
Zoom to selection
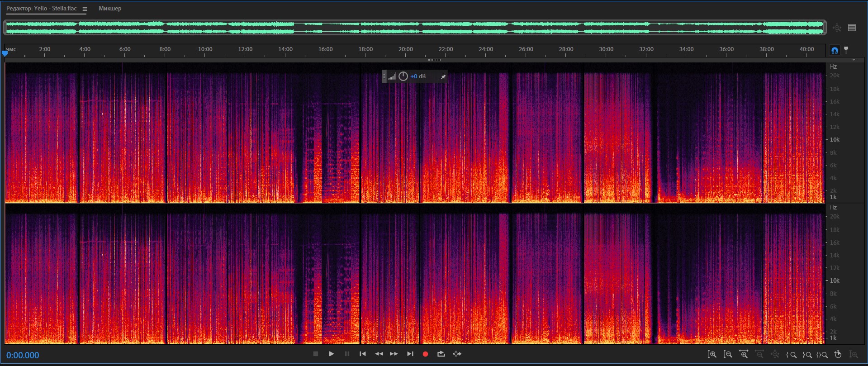pos(822,355)
